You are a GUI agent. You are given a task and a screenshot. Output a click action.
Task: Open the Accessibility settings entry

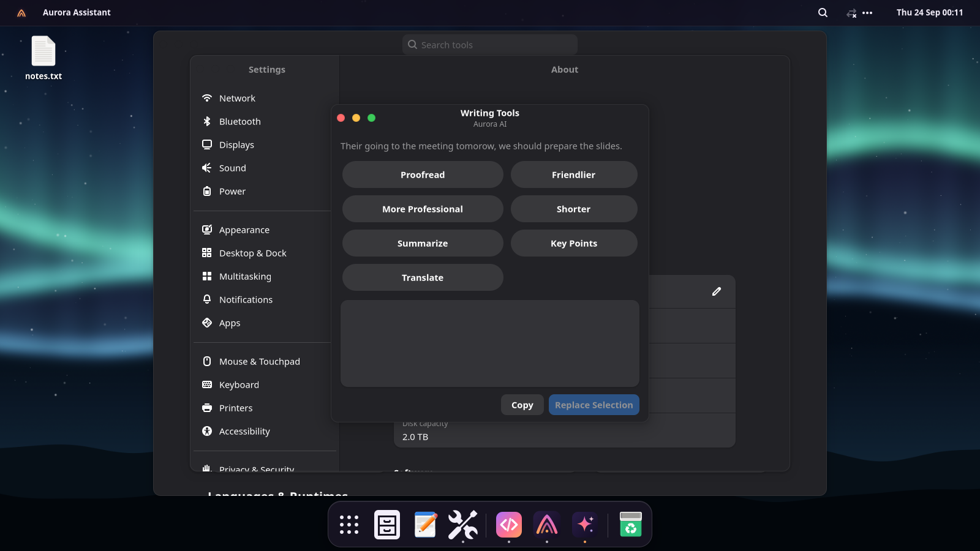(263, 431)
